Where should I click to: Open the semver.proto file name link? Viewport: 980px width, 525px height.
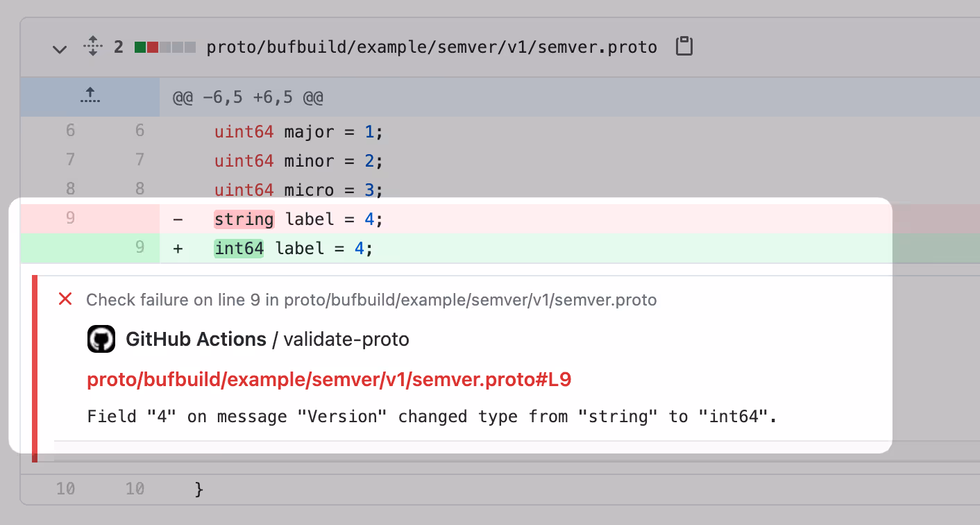tap(432, 47)
